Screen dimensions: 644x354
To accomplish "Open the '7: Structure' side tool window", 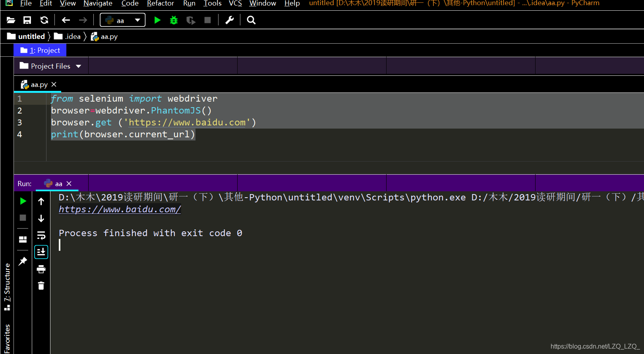I will 7,287.
